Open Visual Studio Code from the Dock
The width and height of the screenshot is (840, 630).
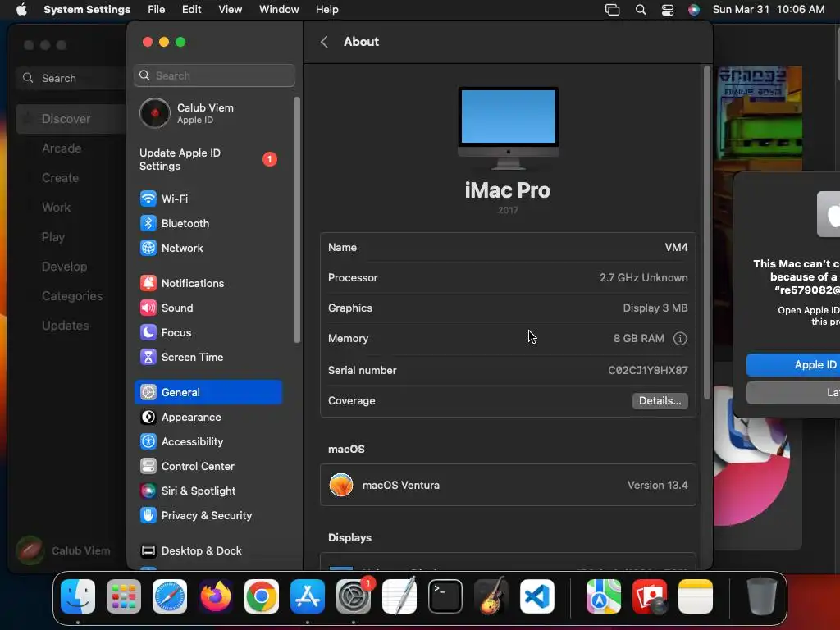536,596
